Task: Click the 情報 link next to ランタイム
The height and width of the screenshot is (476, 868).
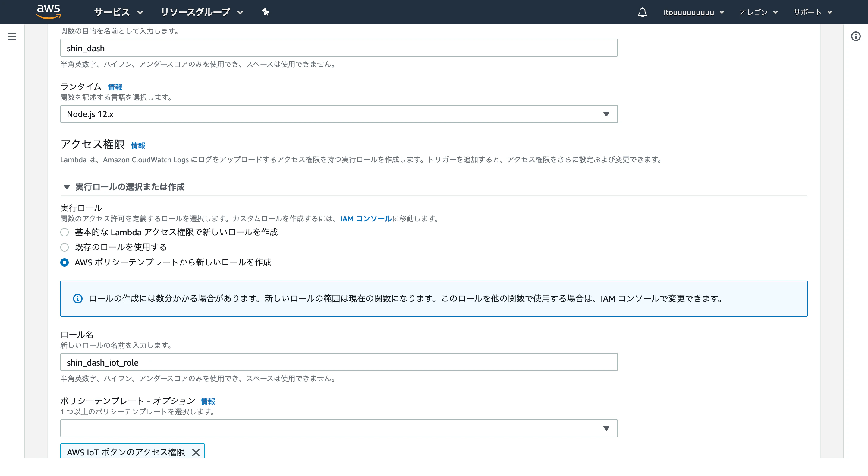Action: pyautogui.click(x=115, y=87)
